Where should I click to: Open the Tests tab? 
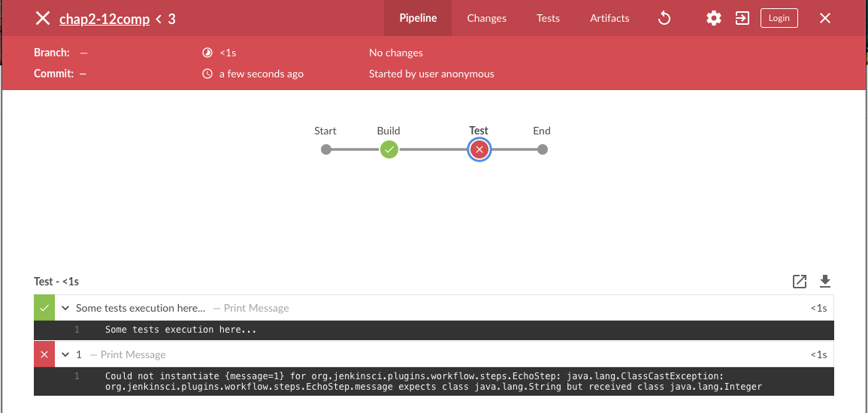coord(548,18)
